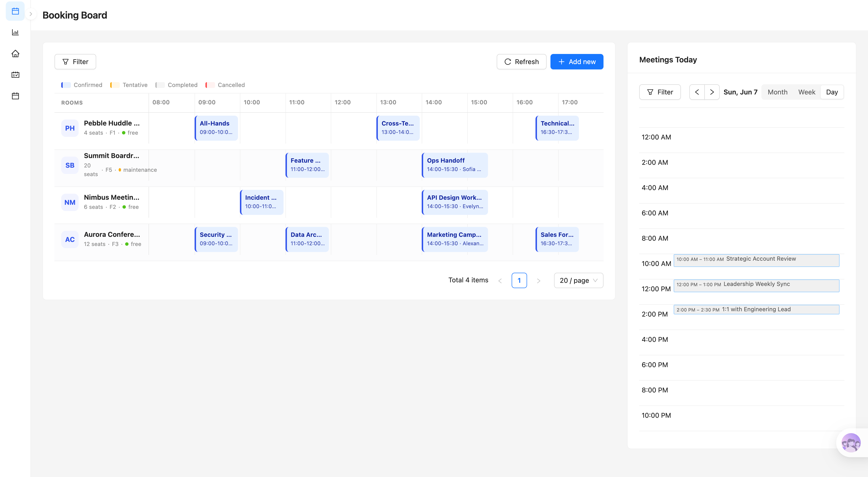Open the floating user avatar widget

(851, 442)
